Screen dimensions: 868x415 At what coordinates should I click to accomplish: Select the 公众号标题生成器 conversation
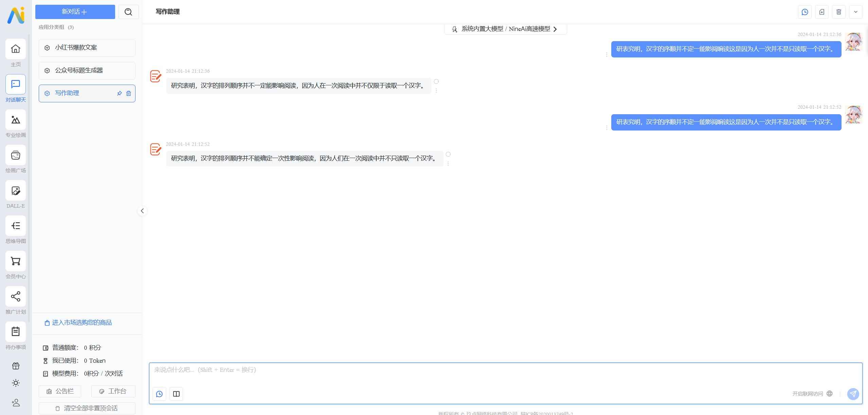pos(87,71)
